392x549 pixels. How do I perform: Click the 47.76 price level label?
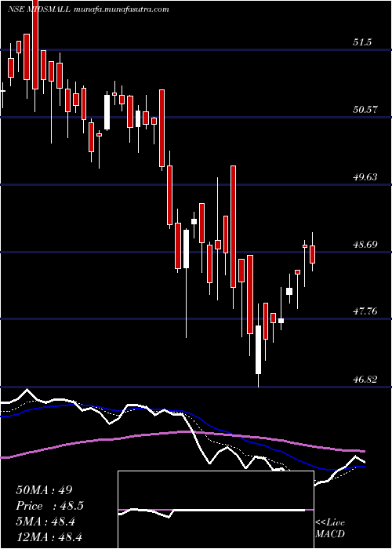(365, 311)
